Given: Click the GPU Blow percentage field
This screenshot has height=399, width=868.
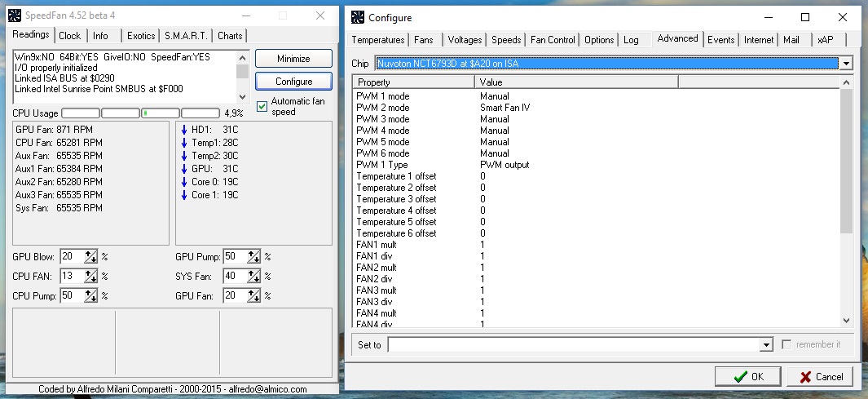Looking at the screenshot, I should 72,256.
